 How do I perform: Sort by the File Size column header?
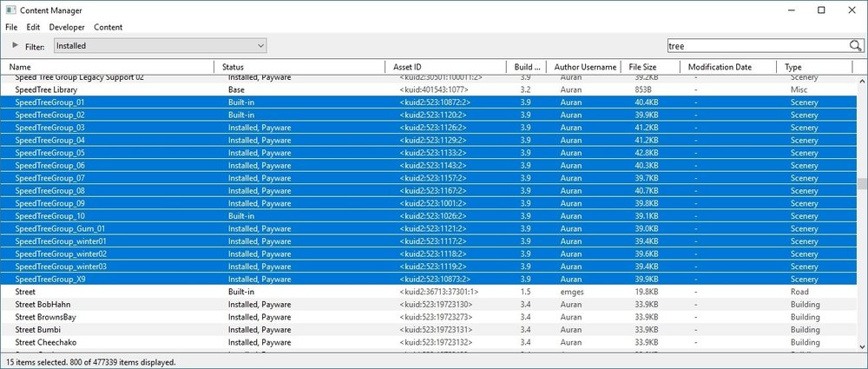pos(650,67)
